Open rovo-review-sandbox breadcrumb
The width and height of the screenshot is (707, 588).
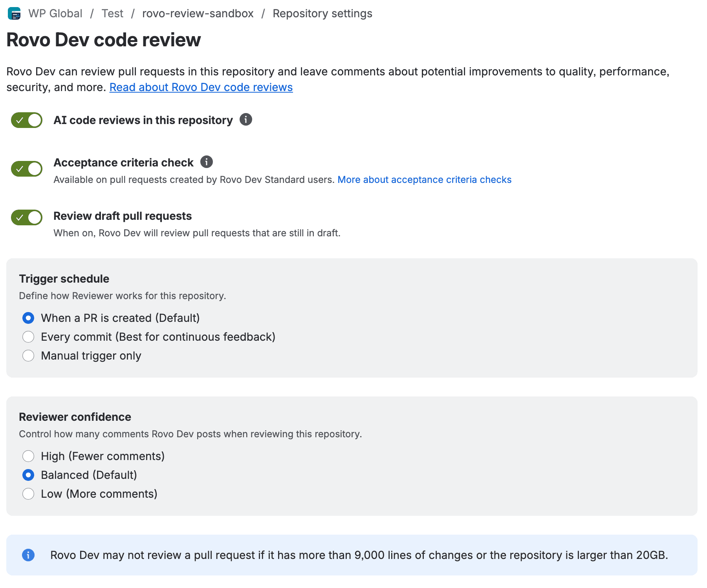(x=198, y=13)
